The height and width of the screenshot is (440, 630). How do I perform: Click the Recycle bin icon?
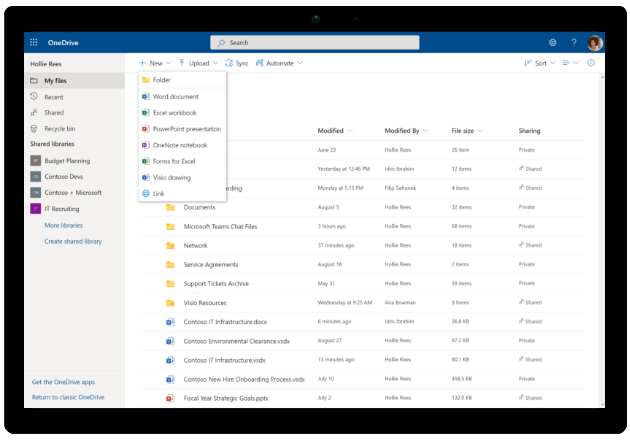[x=34, y=129]
